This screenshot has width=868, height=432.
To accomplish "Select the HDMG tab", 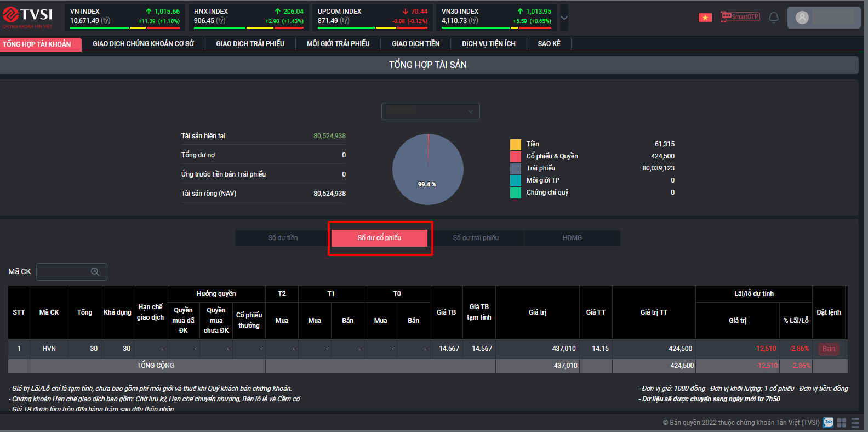I will (x=572, y=238).
